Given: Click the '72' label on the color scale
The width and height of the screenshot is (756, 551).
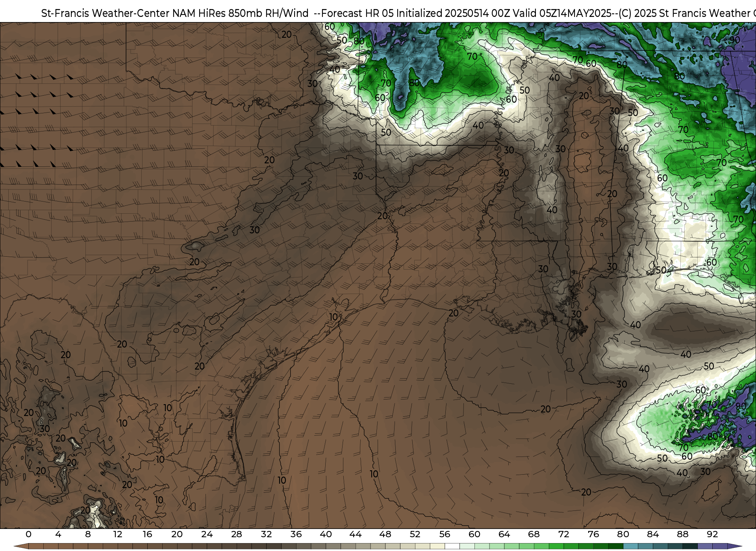Looking at the screenshot, I should (563, 534).
